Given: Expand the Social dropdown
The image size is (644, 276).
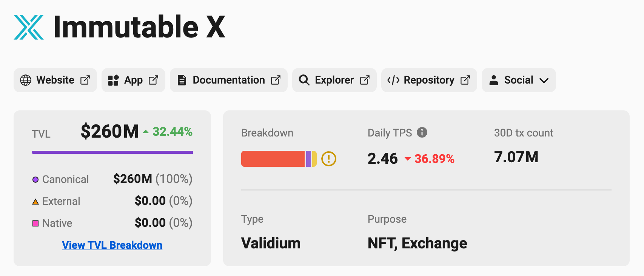Looking at the screenshot, I should (519, 80).
